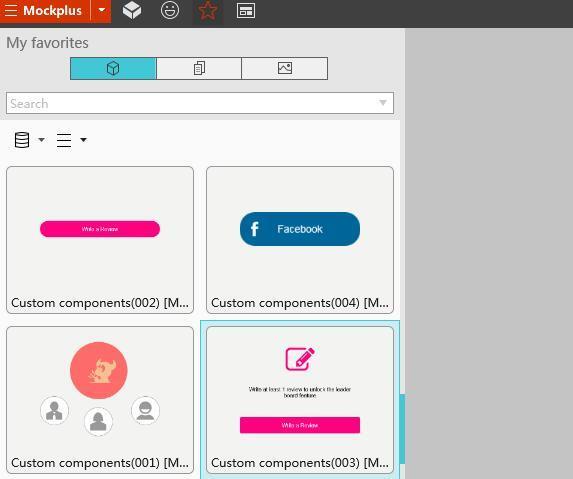
Task: Select Custom components(003) review thumbnail
Action: tap(300, 400)
